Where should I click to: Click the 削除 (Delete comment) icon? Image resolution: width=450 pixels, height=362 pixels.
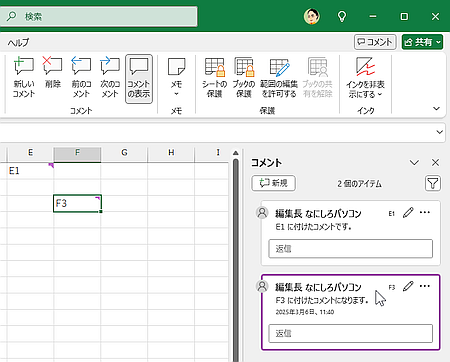tap(53, 73)
